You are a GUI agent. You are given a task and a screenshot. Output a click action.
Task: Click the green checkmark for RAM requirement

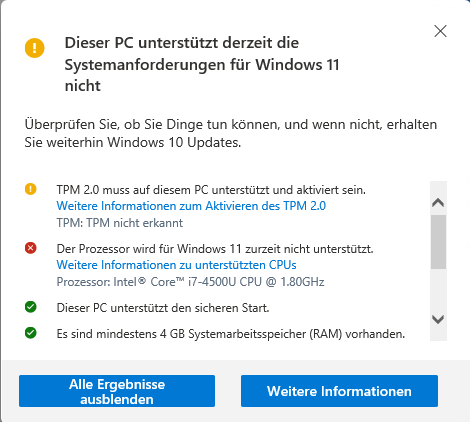tap(31, 333)
